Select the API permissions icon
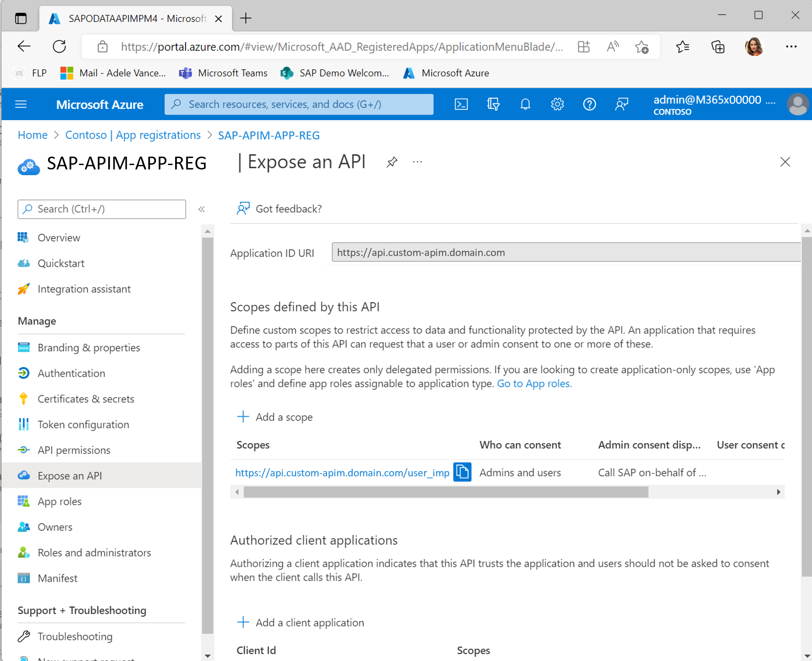The image size is (812, 661). click(x=24, y=449)
